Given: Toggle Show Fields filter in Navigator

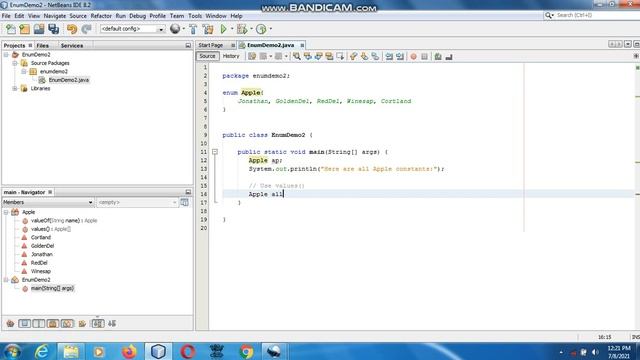Looking at the screenshot, I should [24, 324].
